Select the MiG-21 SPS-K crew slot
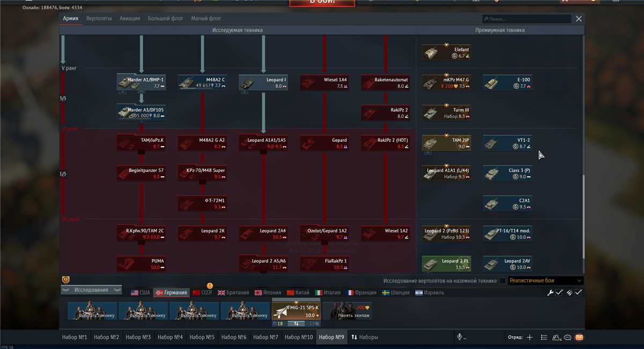 296,311
